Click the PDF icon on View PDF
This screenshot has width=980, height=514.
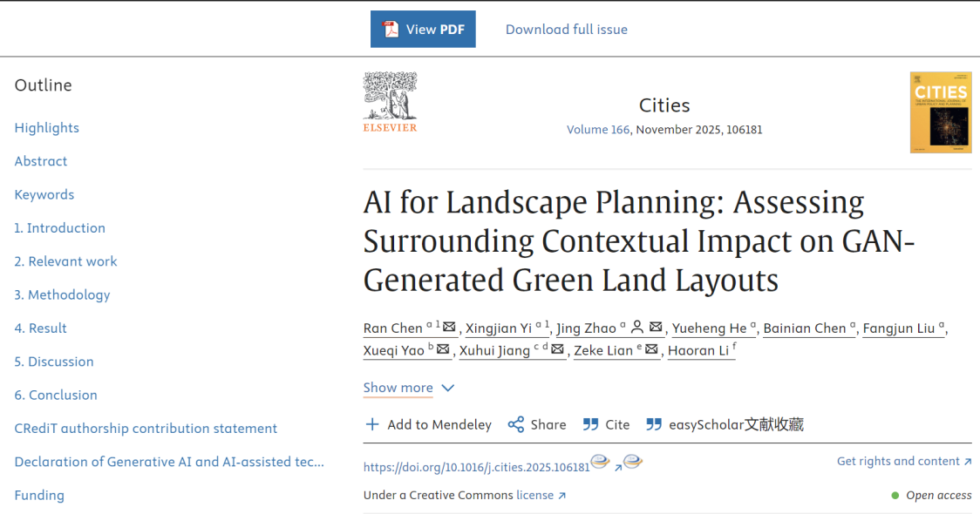(389, 29)
